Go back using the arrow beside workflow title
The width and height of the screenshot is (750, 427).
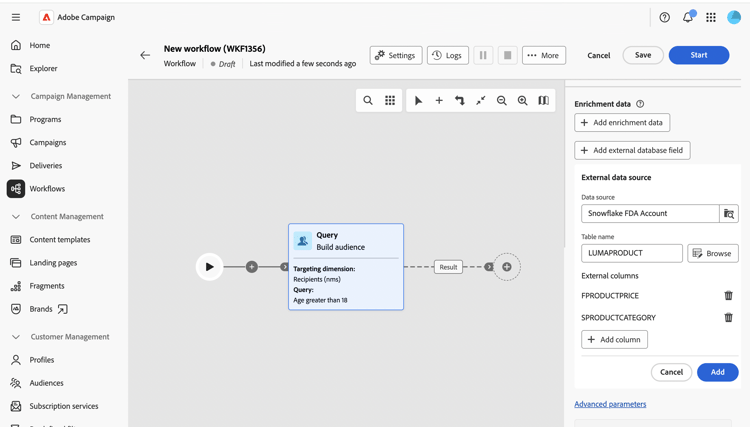click(145, 55)
